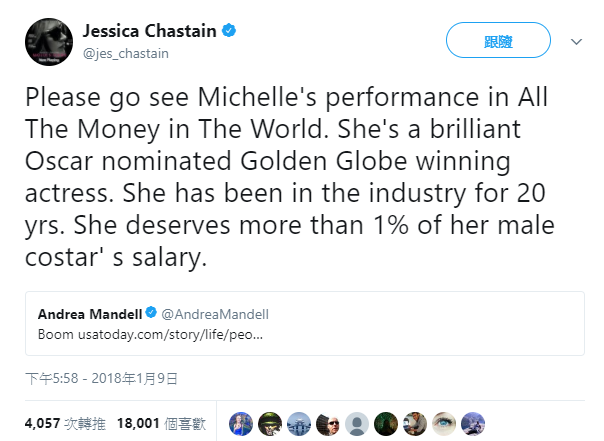Open the green forest tunnel liker avatar
Viewport: 604px width, 441px height.
[386, 424]
